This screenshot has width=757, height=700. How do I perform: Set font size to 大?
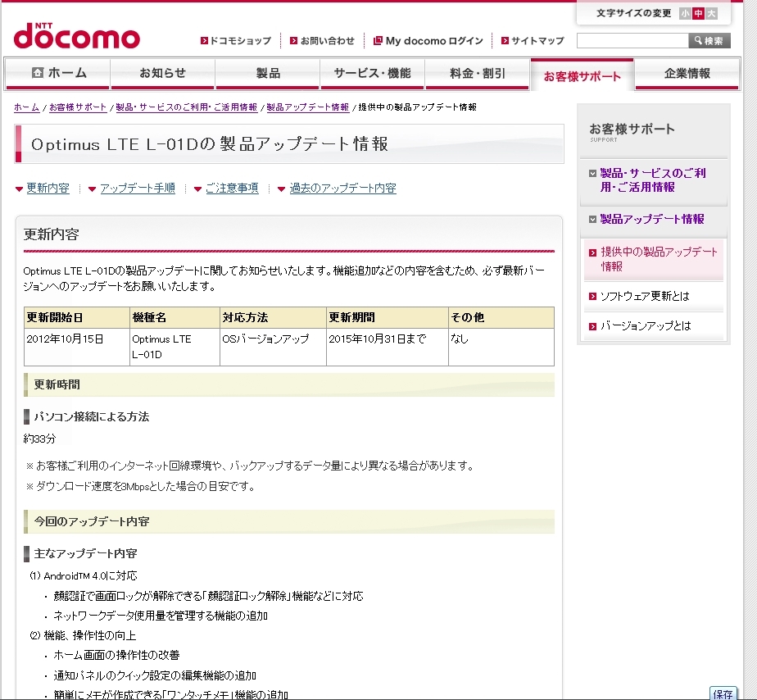click(710, 14)
